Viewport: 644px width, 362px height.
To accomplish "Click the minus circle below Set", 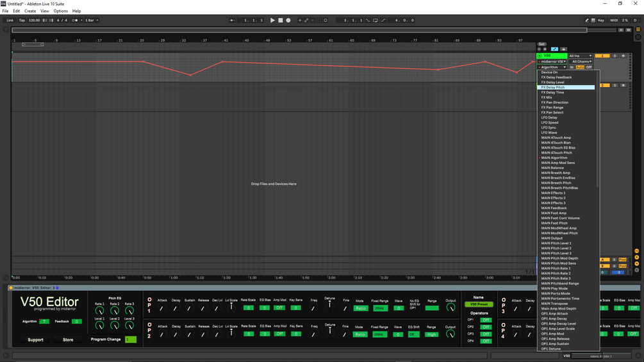I will tap(540, 49).
